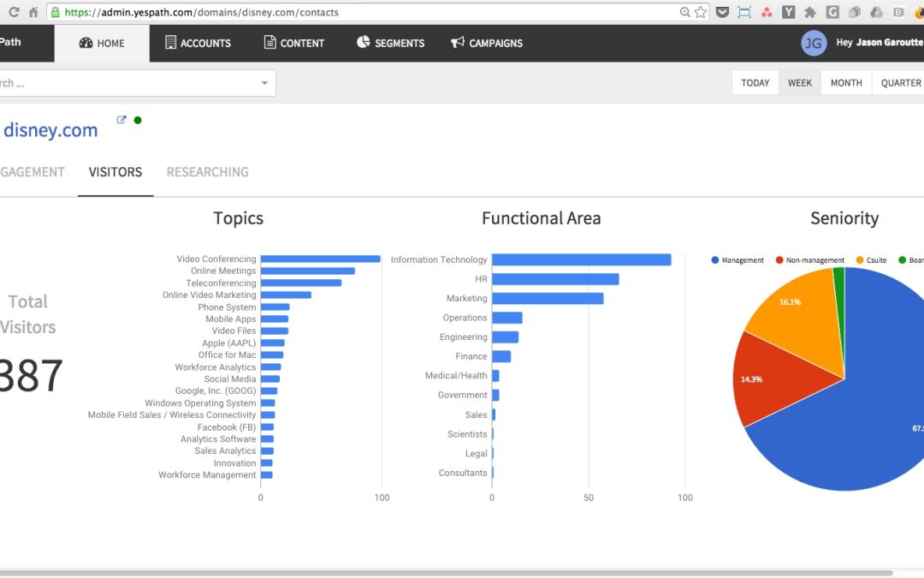Click the green secure padlock icon
The width and height of the screenshot is (924, 578).
point(56,12)
